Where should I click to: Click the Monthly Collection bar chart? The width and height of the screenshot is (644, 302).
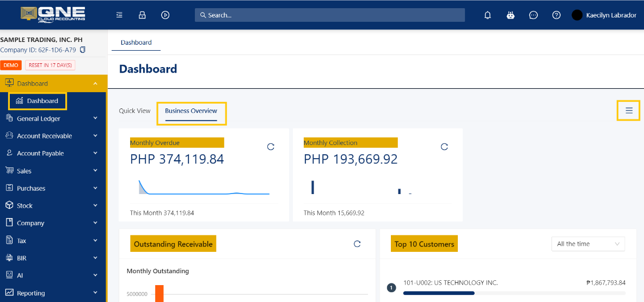pos(361,187)
